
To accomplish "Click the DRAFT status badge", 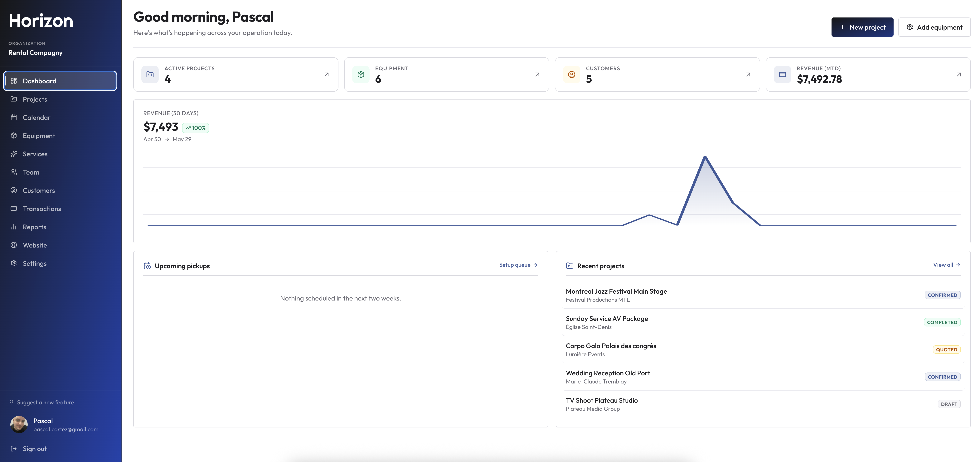I will click(x=949, y=404).
